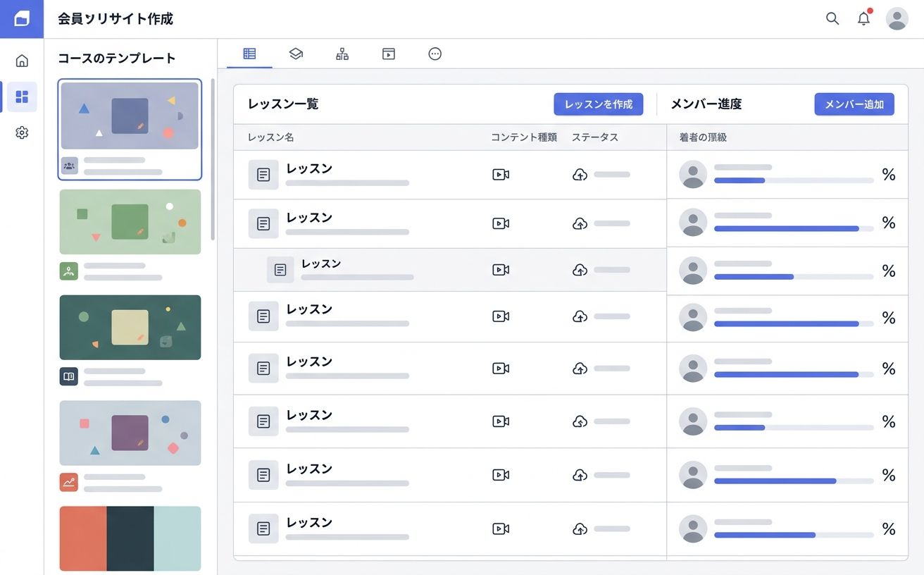Click the メンバー進度 heading
The height and width of the screenshot is (575, 924).
click(x=706, y=104)
